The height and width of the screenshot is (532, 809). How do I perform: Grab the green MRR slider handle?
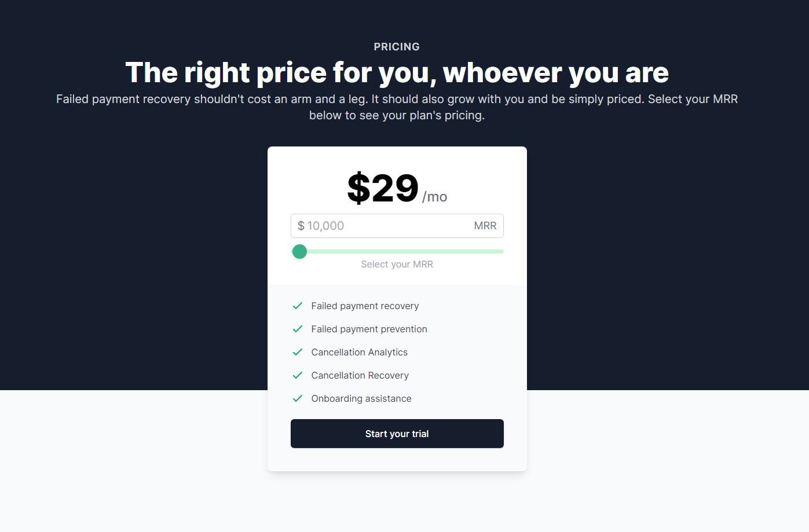pyautogui.click(x=299, y=251)
